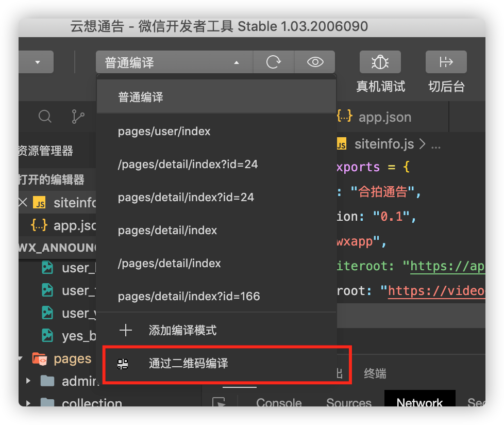Click the QR code icon
Viewport: 504px width, 425px height.
(123, 364)
